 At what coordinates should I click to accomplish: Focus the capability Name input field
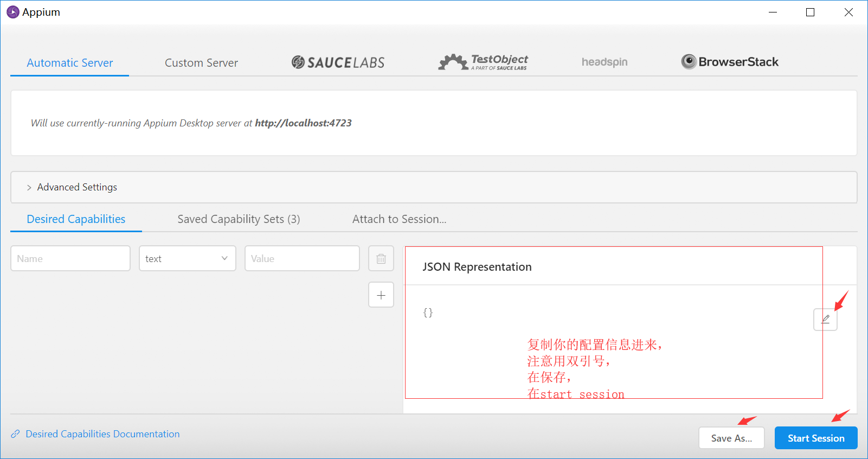pyautogui.click(x=70, y=258)
